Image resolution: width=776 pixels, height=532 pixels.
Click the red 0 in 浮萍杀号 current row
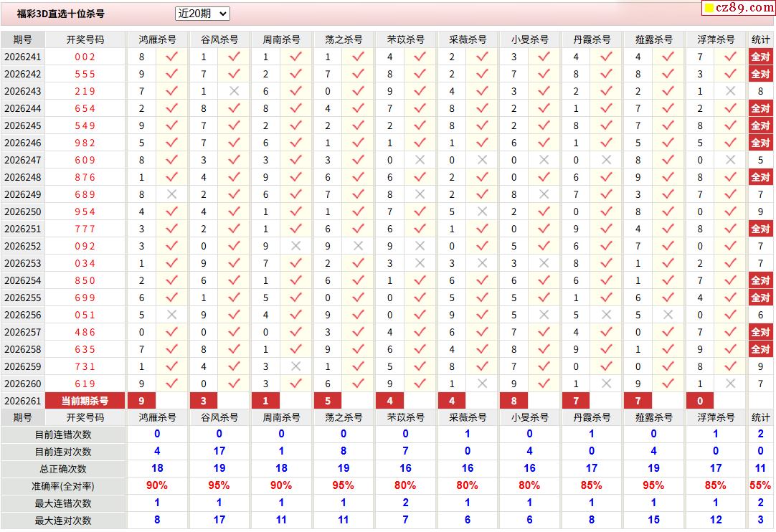(700, 401)
